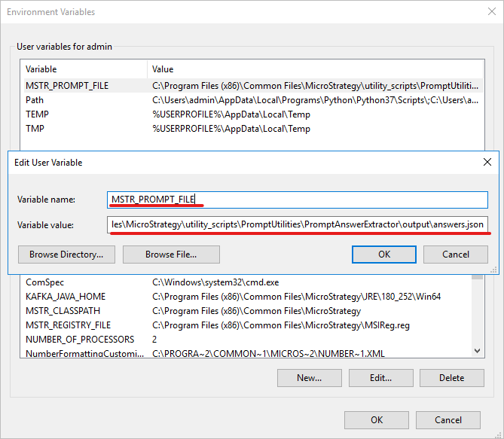The width and height of the screenshot is (504, 439).
Task: Click the Value column header
Action: [x=315, y=69]
